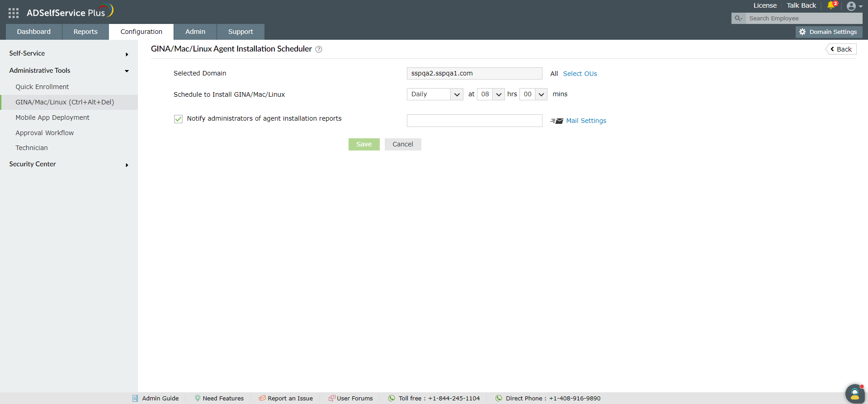Open the License link

(765, 5)
